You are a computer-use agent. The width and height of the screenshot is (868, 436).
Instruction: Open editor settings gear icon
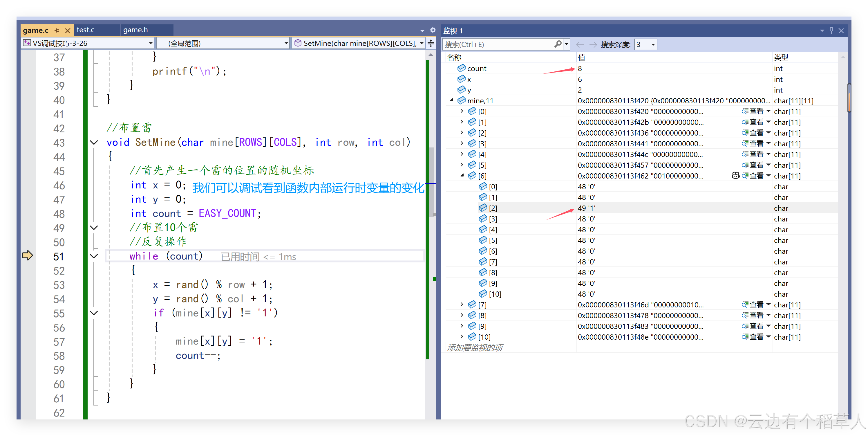[433, 30]
